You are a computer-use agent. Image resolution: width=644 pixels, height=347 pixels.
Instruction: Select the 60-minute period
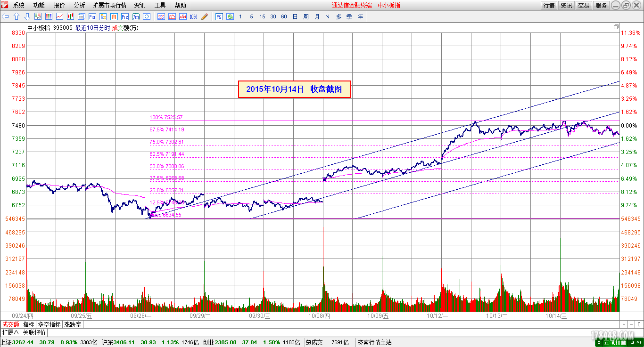point(284,16)
